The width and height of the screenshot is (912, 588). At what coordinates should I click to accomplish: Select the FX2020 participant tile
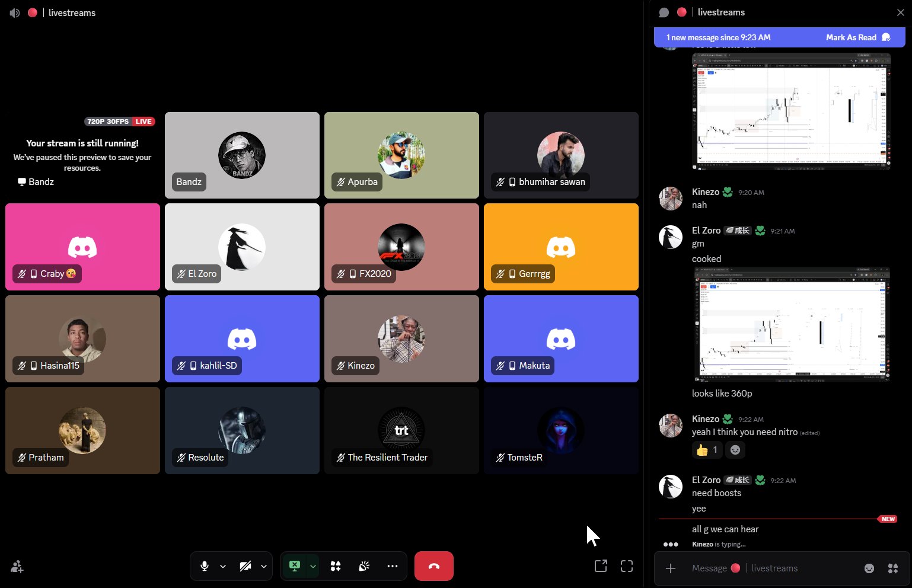point(401,247)
